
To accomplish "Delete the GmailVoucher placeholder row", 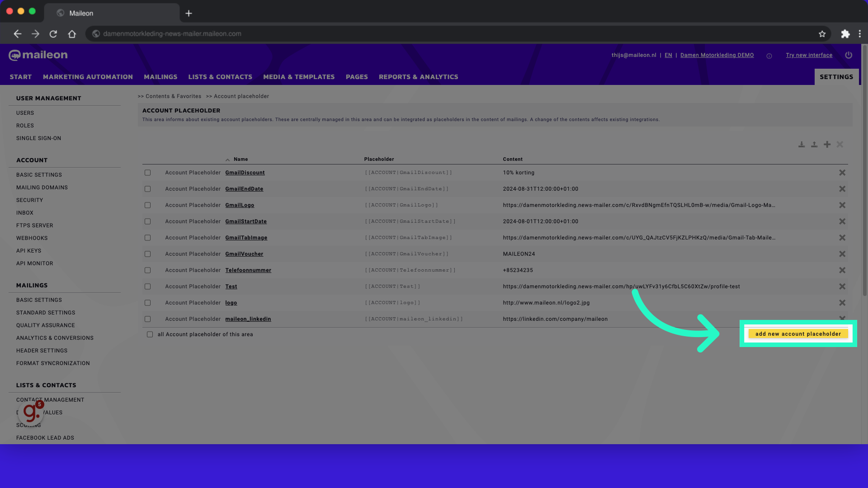I will [842, 254].
